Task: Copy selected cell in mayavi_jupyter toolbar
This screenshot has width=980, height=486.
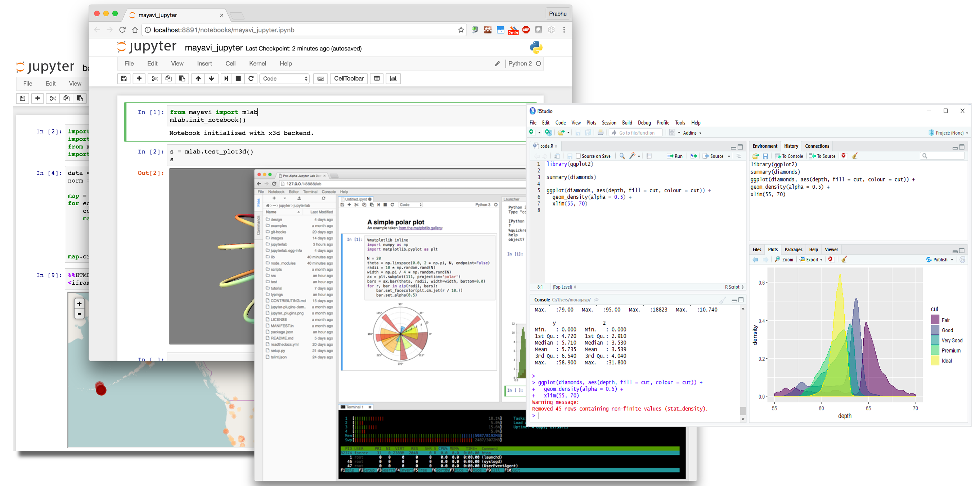Action: point(168,79)
